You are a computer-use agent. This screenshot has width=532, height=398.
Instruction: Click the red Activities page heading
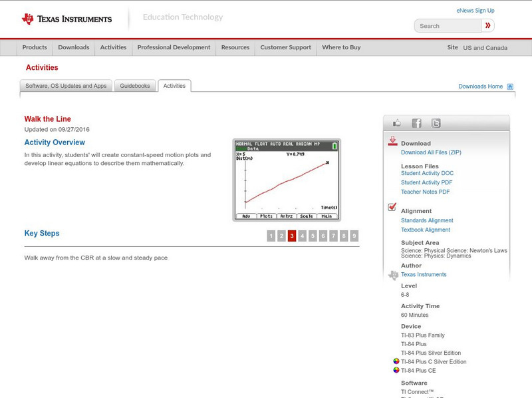pos(42,68)
